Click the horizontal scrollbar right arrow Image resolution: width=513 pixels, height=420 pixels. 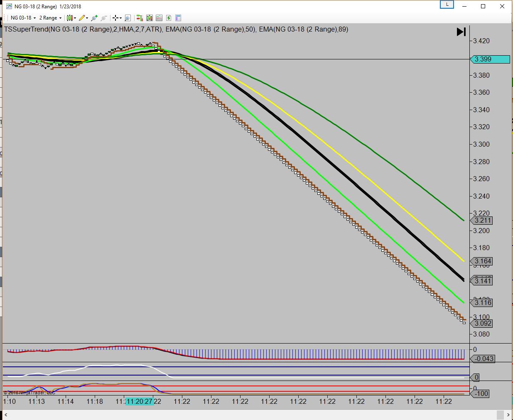point(508,415)
